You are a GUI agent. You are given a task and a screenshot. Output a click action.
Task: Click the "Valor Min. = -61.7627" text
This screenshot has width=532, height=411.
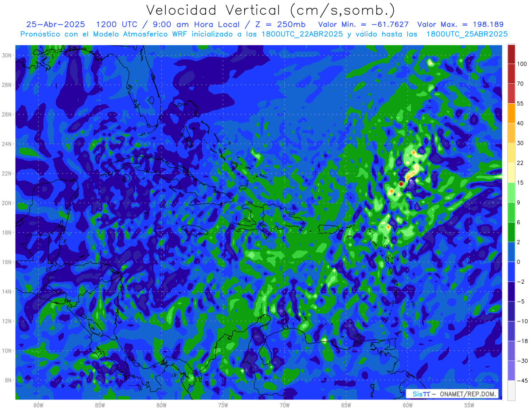[364, 25]
